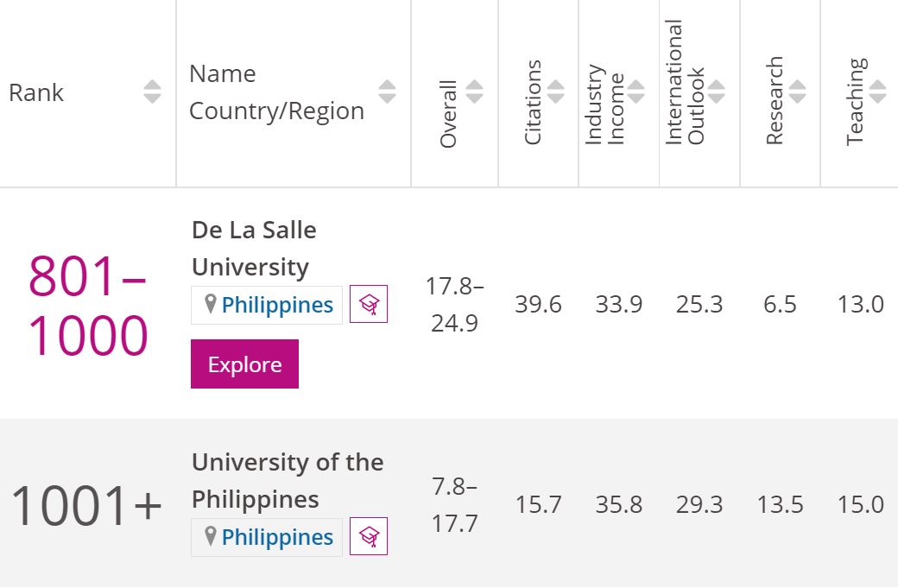
Task: Sort by Industry Income arrows
Action: (636, 92)
